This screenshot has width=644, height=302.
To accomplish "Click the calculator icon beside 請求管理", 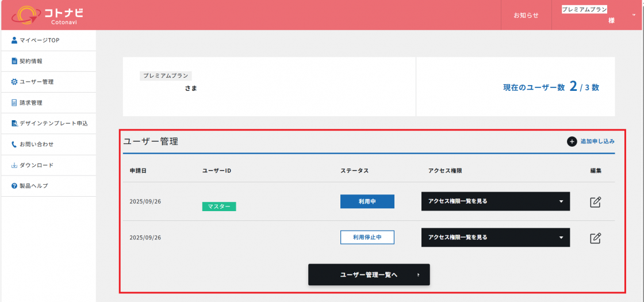I will [14, 103].
